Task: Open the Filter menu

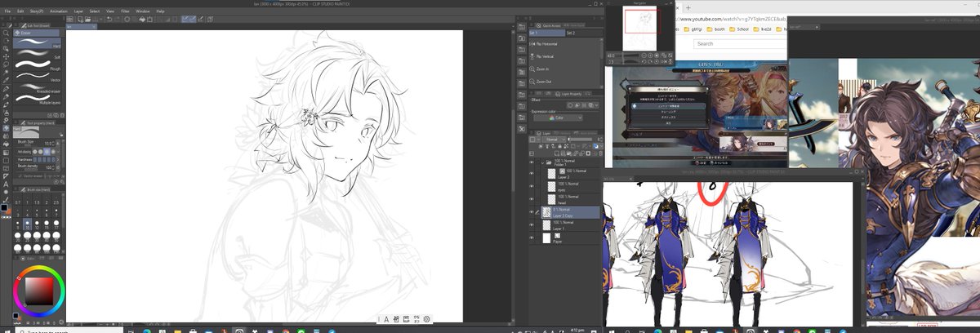Action: (x=125, y=11)
